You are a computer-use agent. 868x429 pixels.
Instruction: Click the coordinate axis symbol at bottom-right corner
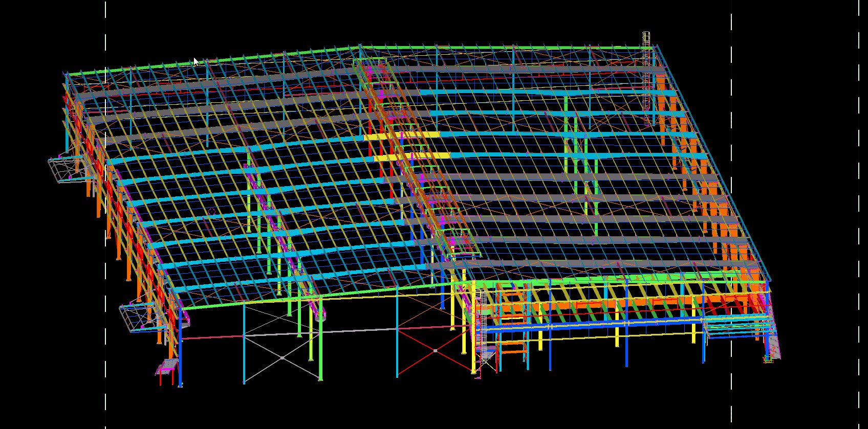tap(767, 360)
